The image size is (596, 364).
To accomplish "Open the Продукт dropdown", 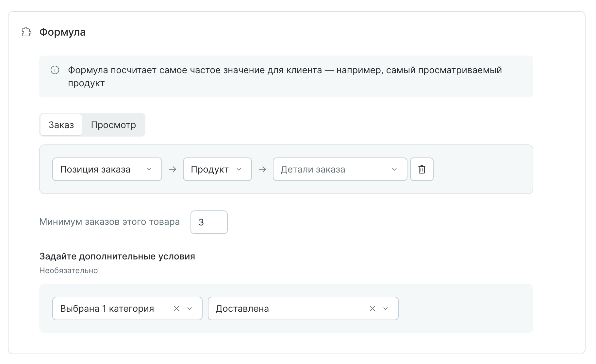I will click(217, 169).
